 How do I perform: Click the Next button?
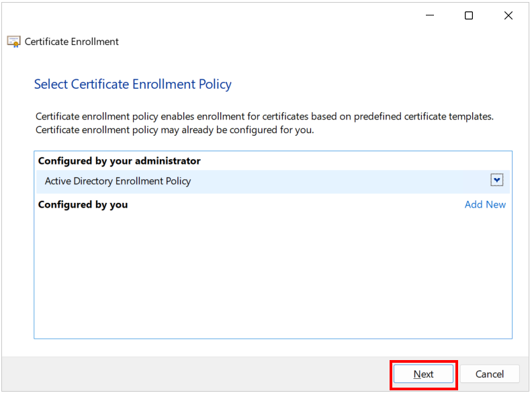point(423,374)
